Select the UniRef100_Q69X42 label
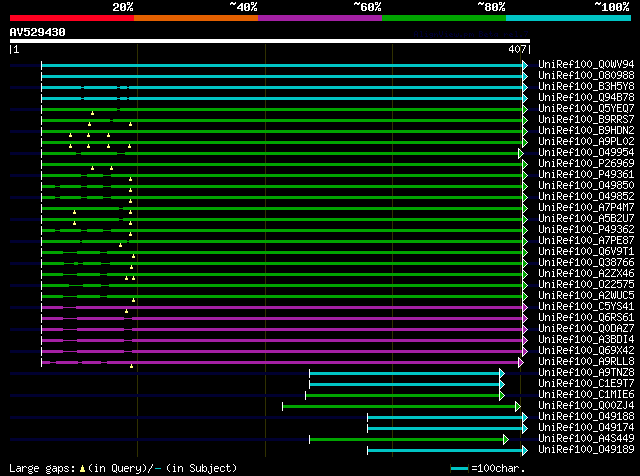The width and height of the screenshot is (640, 476). pyautogui.click(x=586, y=351)
